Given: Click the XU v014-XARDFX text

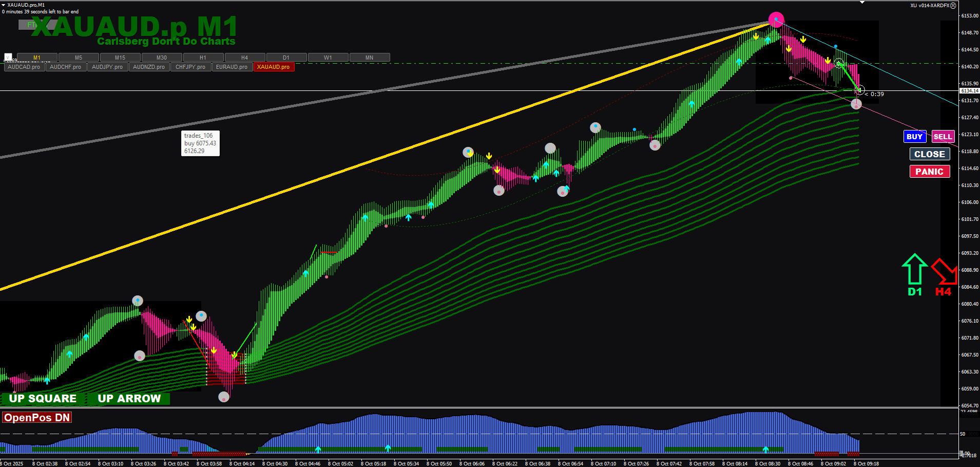Looking at the screenshot, I should 930,6.
